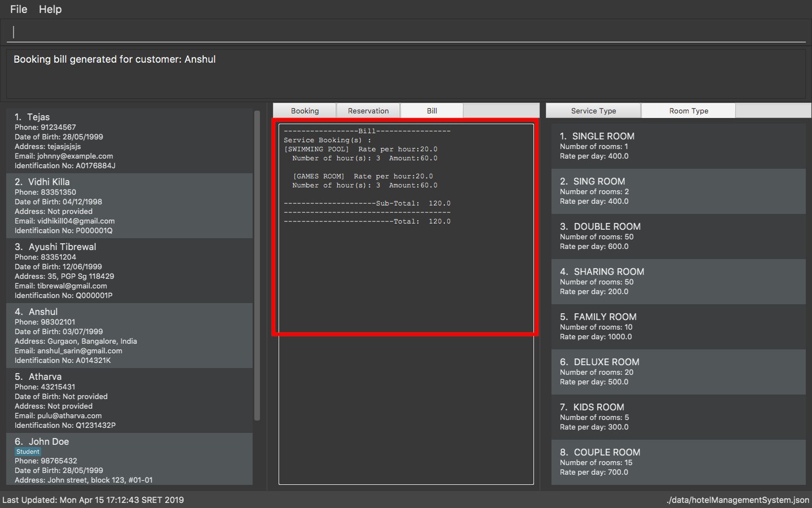Click the hotelManagementSystem.json file path
This screenshot has height=508, width=812.
click(738, 500)
